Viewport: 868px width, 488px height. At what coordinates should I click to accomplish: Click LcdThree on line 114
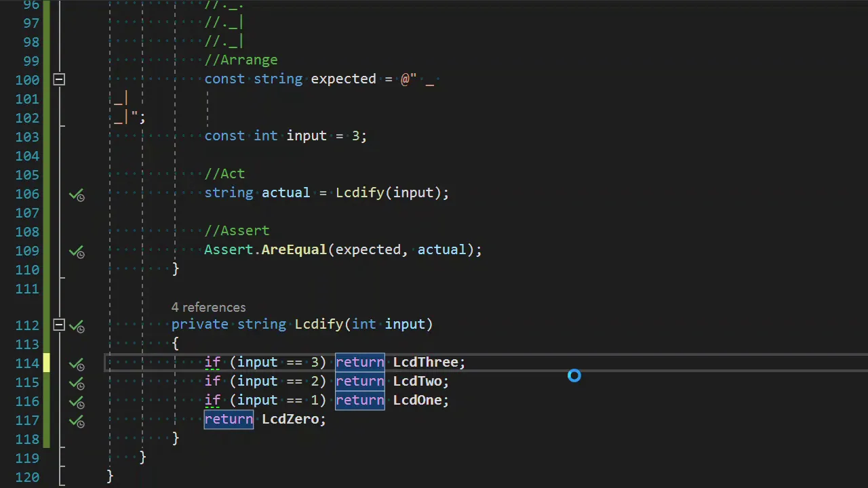click(425, 362)
